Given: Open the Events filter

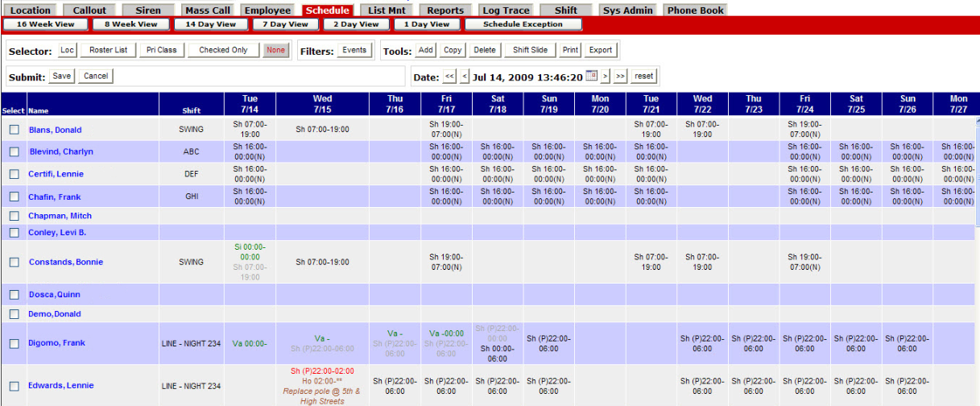Looking at the screenshot, I should pyautogui.click(x=354, y=50).
